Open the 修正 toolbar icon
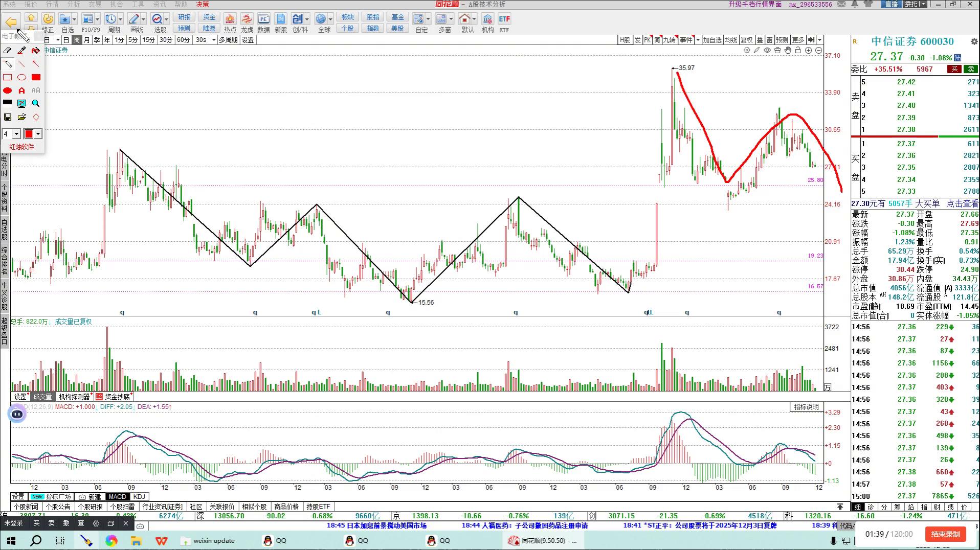Image resolution: width=980 pixels, height=550 pixels. tap(48, 23)
